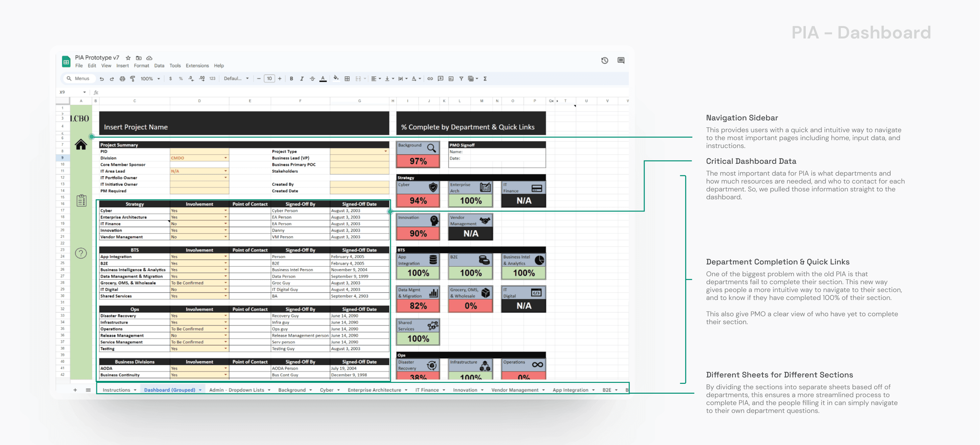Open the horizontal align dropdown

(376, 79)
